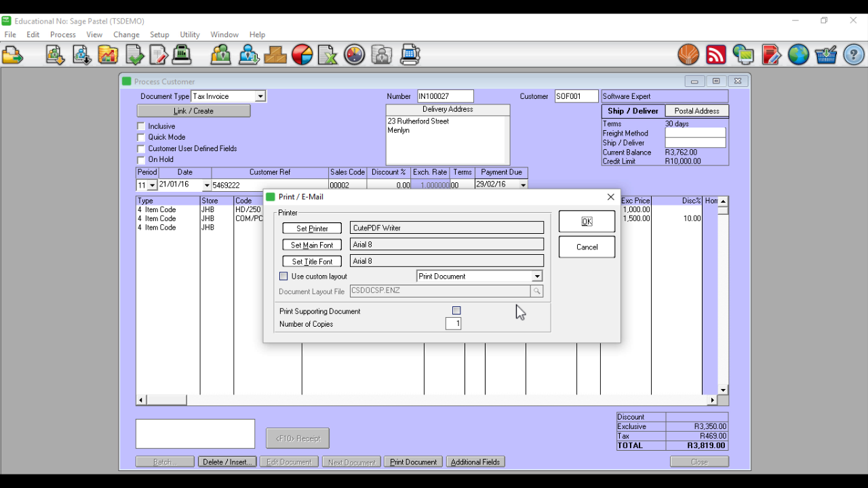Screen dimensions: 868x488
Task: Enable the Use custom layout checkbox
Action: [x=283, y=277]
